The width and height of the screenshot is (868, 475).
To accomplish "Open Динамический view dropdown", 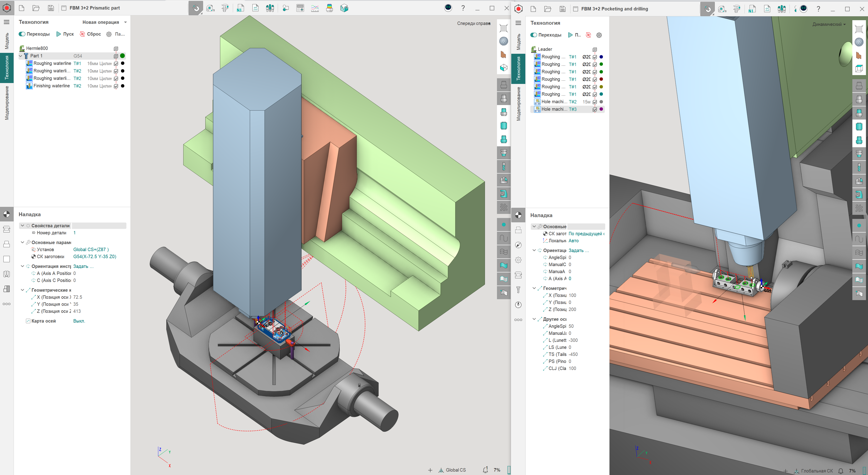I will tap(829, 24).
